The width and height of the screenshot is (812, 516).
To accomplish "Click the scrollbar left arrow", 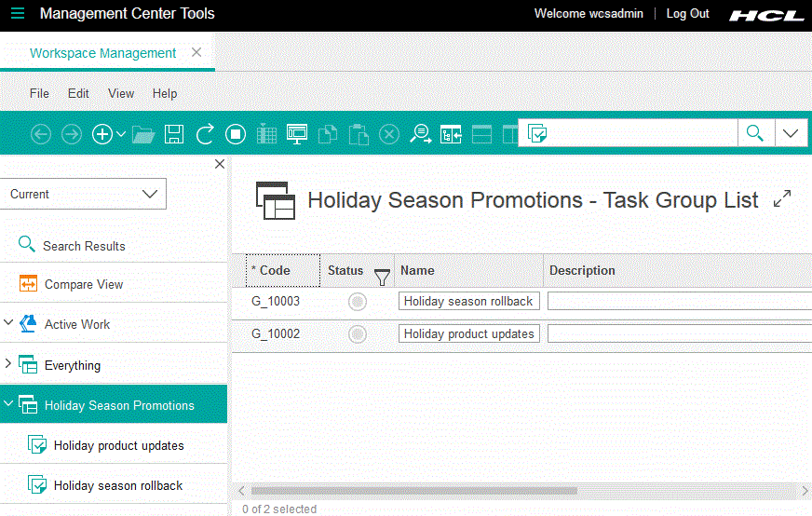I will click(241, 491).
